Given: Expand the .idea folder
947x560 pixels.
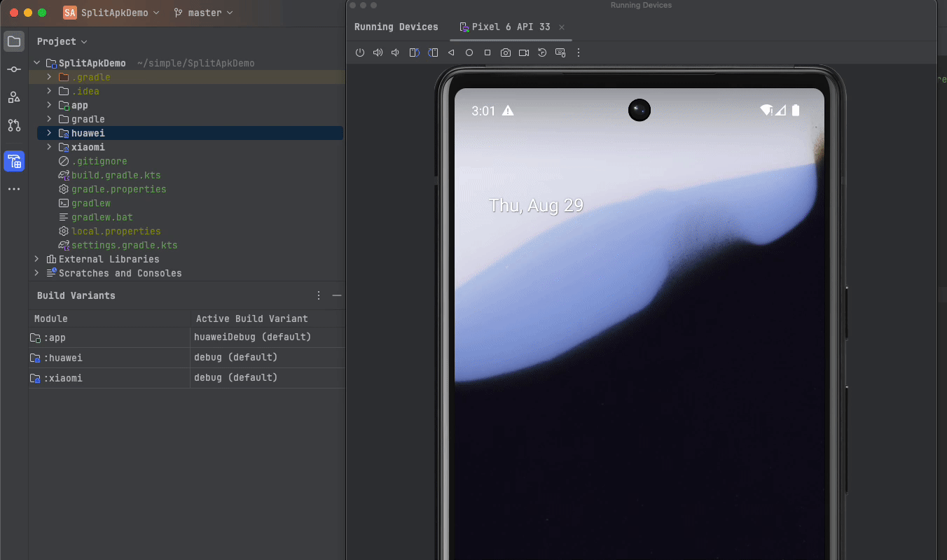Looking at the screenshot, I should coord(49,91).
